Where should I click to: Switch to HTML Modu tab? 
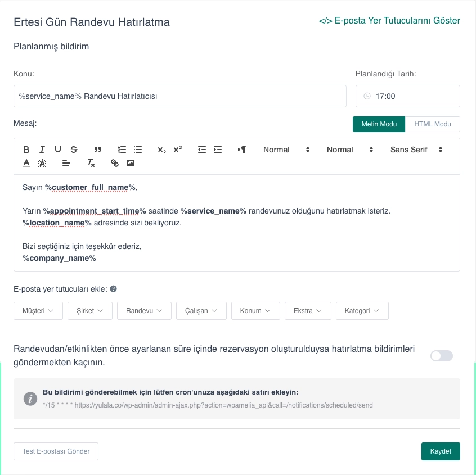pos(432,124)
